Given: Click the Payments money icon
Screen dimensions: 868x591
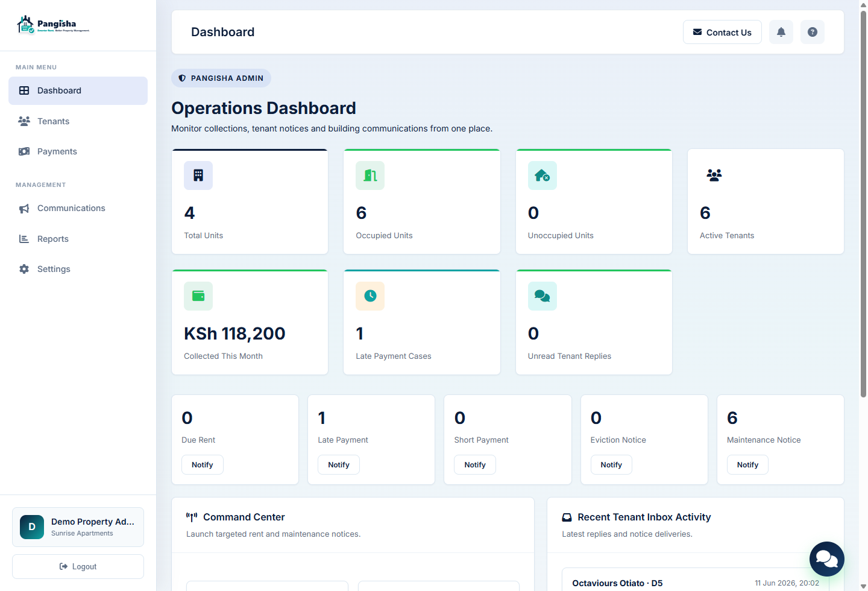Looking at the screenshot, I should [24, 151].
